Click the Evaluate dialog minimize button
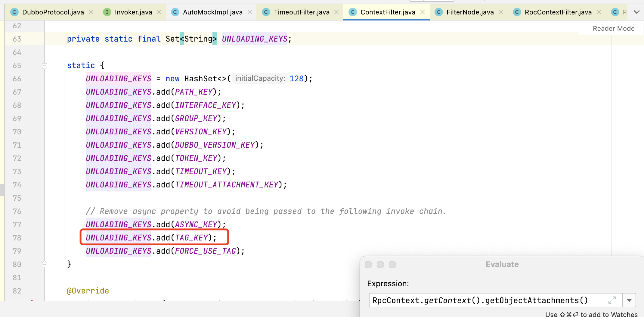This screenshot has height=317, width=644. 380,265
